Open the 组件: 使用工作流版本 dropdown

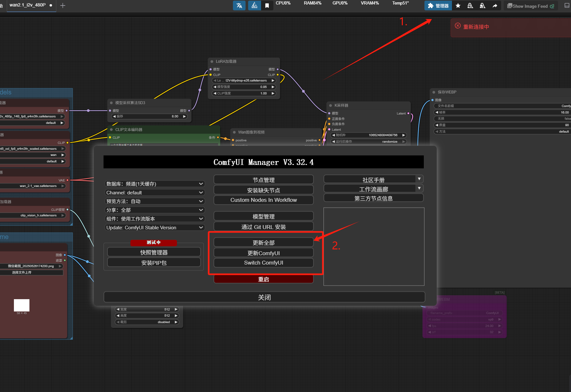155,219
